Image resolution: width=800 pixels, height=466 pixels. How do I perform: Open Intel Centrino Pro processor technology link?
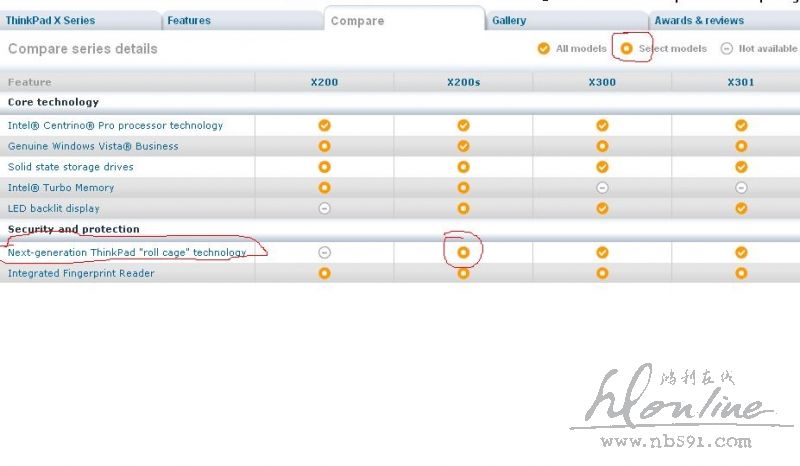pyautogui.click(x=115, y=126)
